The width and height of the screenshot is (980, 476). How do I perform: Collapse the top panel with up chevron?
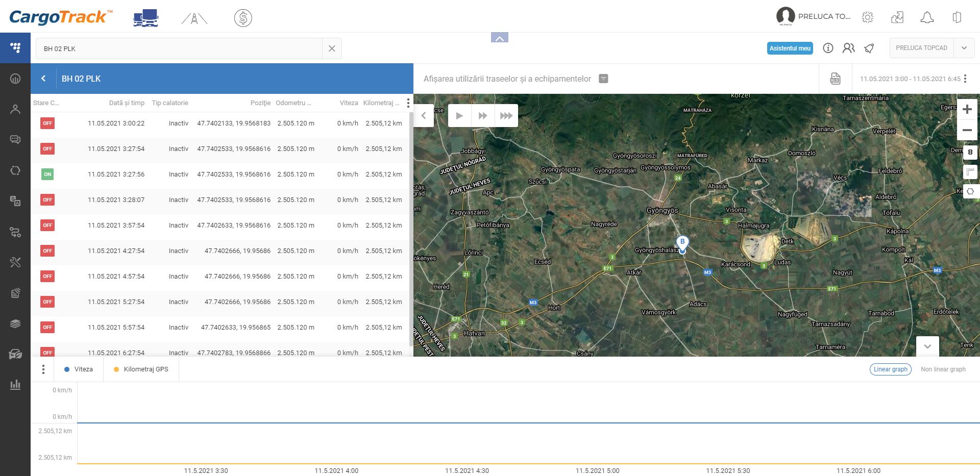(499, 38)
